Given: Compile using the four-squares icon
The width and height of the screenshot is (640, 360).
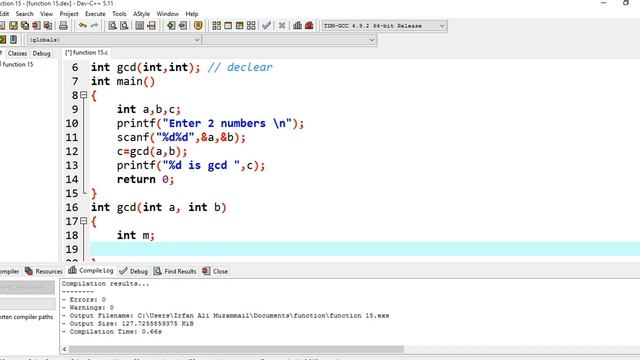Looking at the screenshot, I should 216,26.
